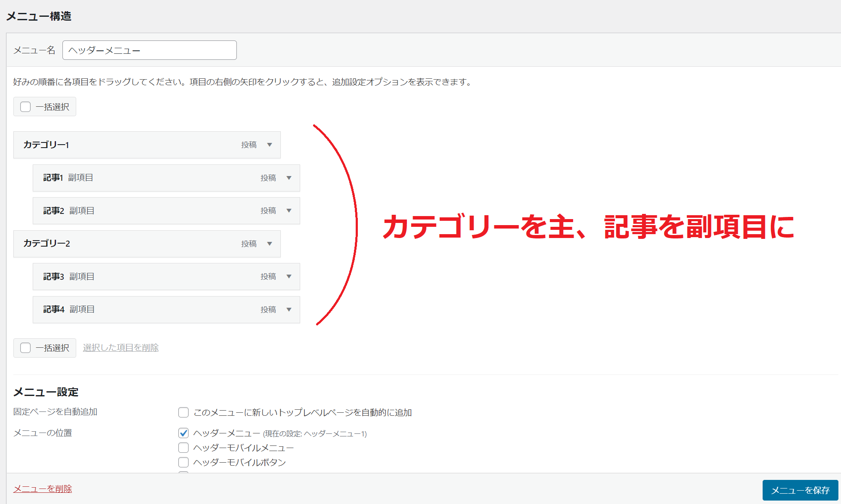The image size is (841, 504).
Task: Click the メニューの位置 label
Action: [x=43, y=433]
